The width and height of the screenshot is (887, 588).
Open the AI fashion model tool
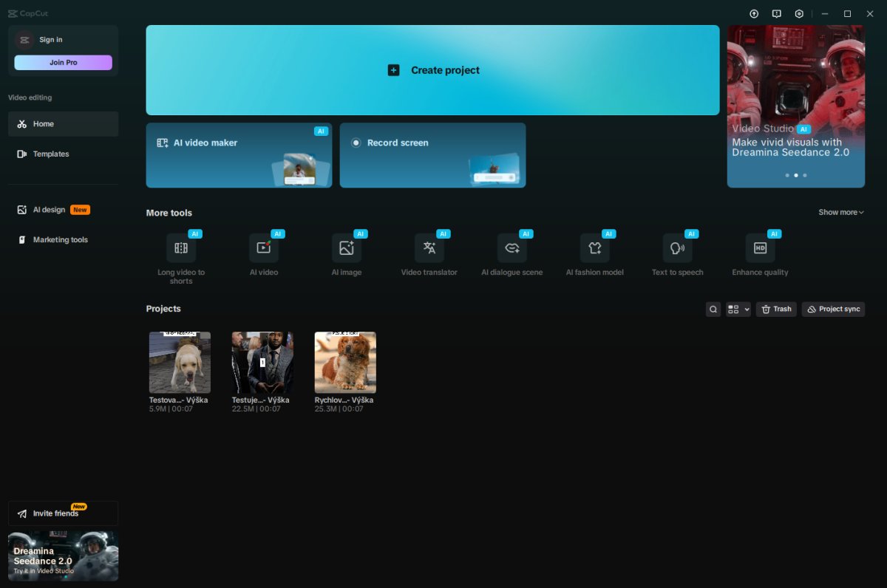595,248
